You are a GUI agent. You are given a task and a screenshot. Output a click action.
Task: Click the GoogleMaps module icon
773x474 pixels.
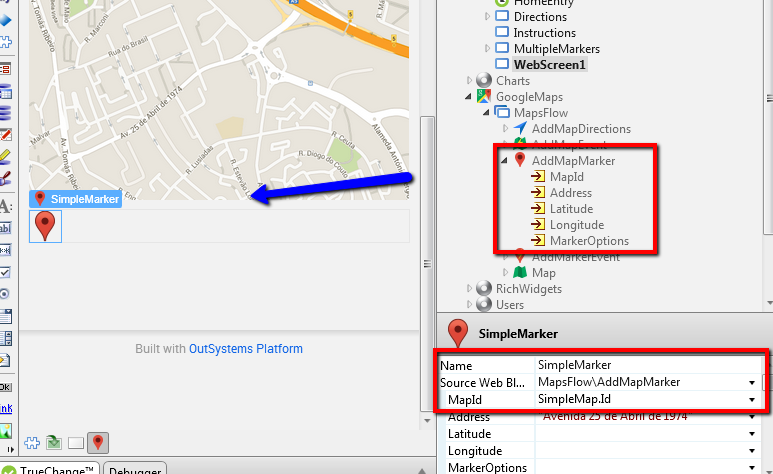tap(484, 97)
